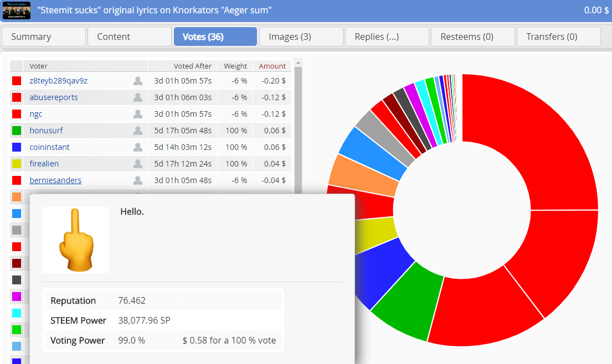612x364 pixels.
Task: Click the 0.00 $ payout in header
Action: (596, 10)
